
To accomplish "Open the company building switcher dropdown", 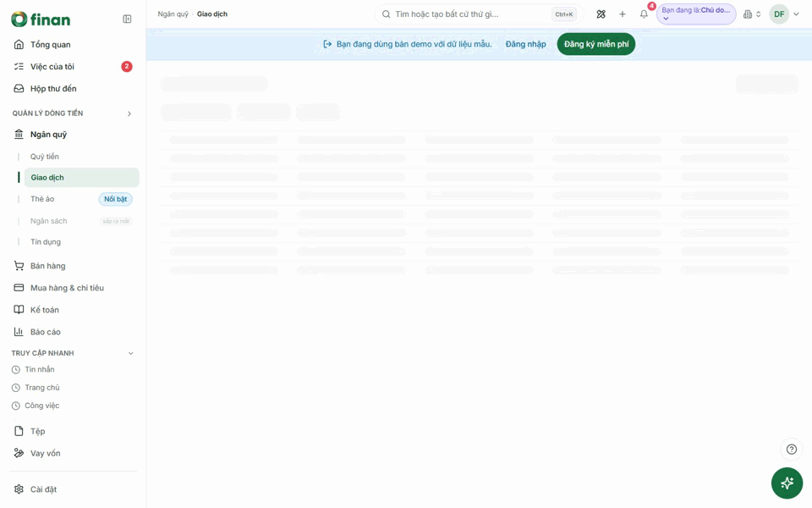I will click(x=752, y=14).
